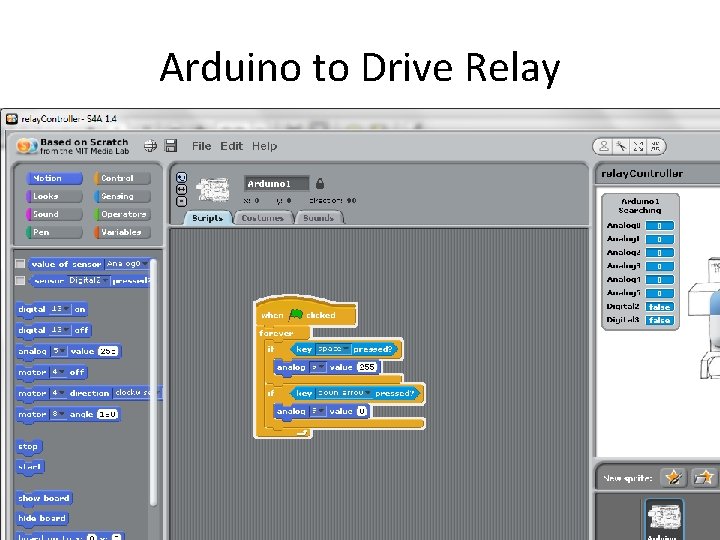Open the down arrow key dropdown
The image size is (720, 540).
[344, 393]
